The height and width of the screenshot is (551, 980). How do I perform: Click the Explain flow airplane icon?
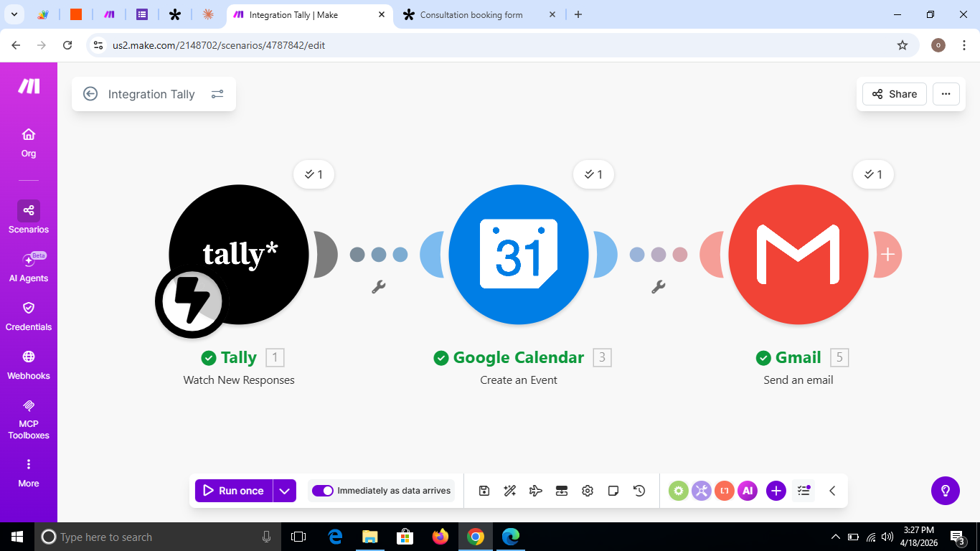click(x=536, y=491)
